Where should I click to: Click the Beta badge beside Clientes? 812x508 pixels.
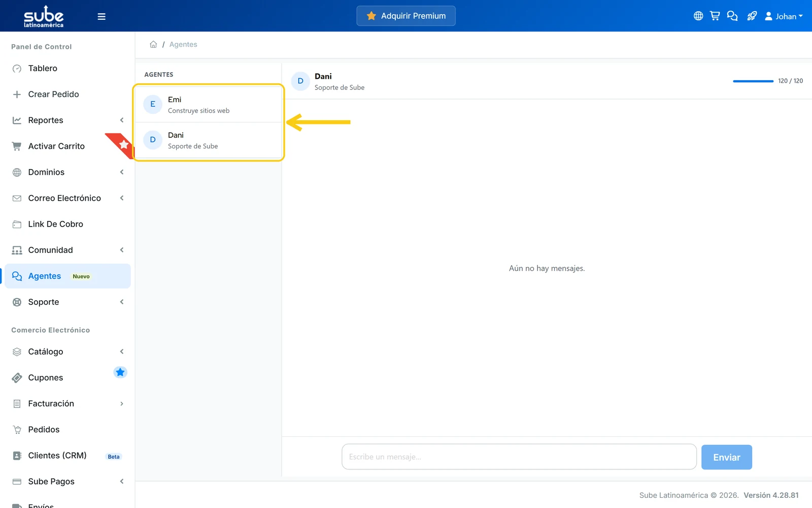point(114,457)
